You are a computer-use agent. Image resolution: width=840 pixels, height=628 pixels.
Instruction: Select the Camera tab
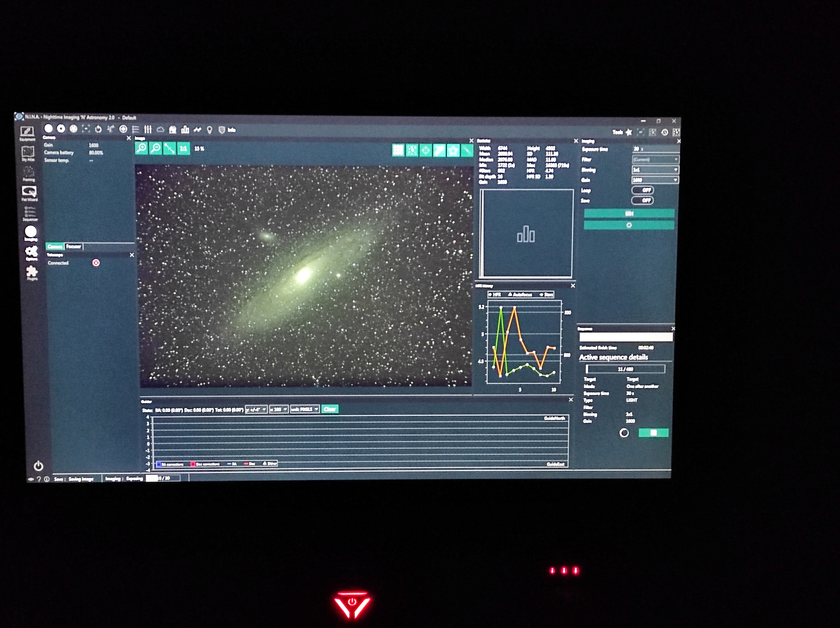55,247
